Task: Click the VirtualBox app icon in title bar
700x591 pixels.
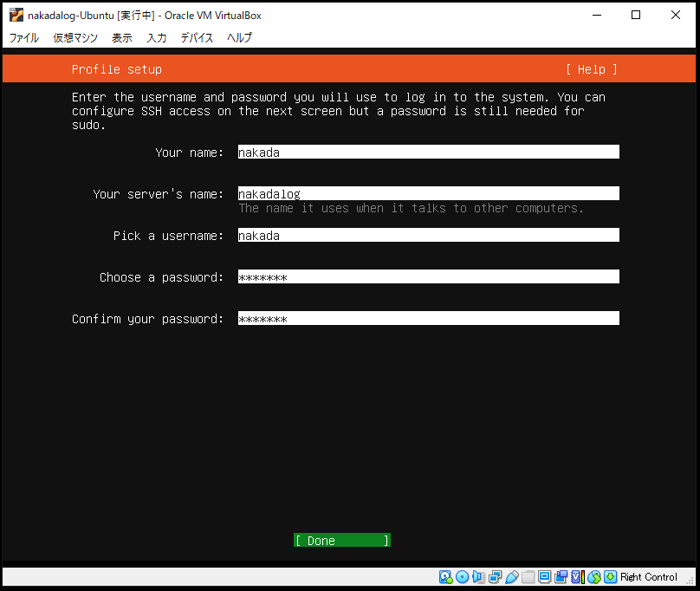Action: tap(16, 15)
